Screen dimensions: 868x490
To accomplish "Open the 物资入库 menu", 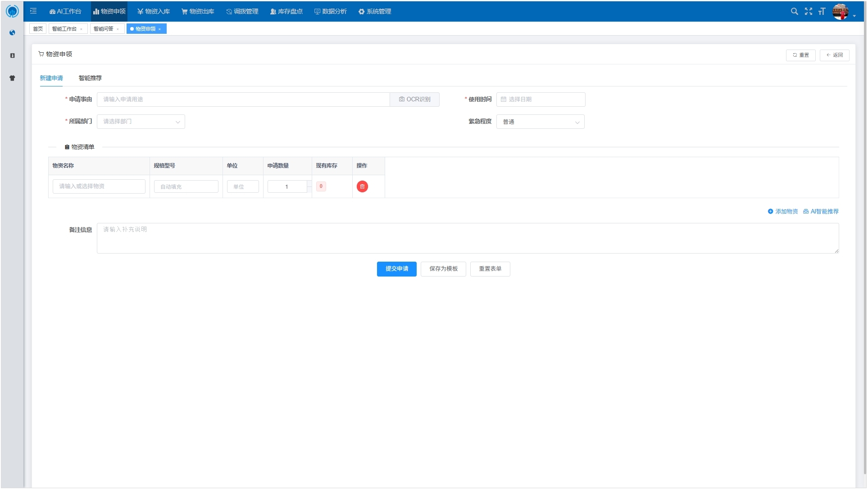I will (154, 11).
